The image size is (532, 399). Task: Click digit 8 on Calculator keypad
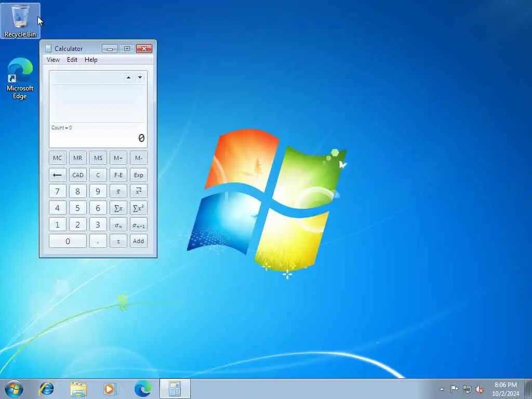click(x=78, y=191)
